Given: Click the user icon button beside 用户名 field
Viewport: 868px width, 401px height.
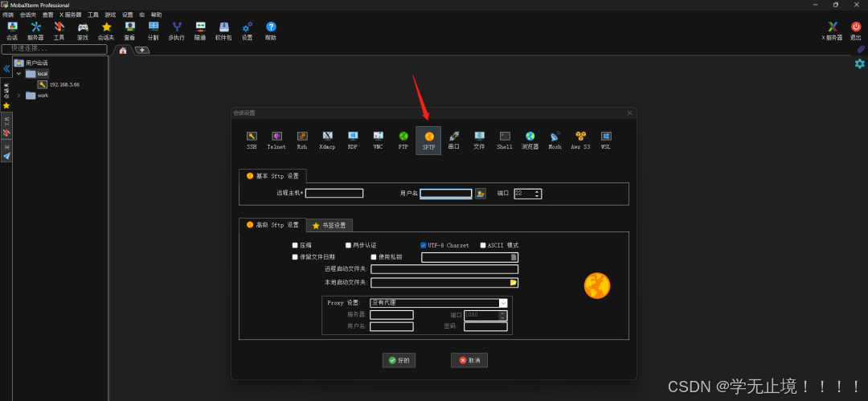Looking at the screenshot, I should (x=481, y=194).
